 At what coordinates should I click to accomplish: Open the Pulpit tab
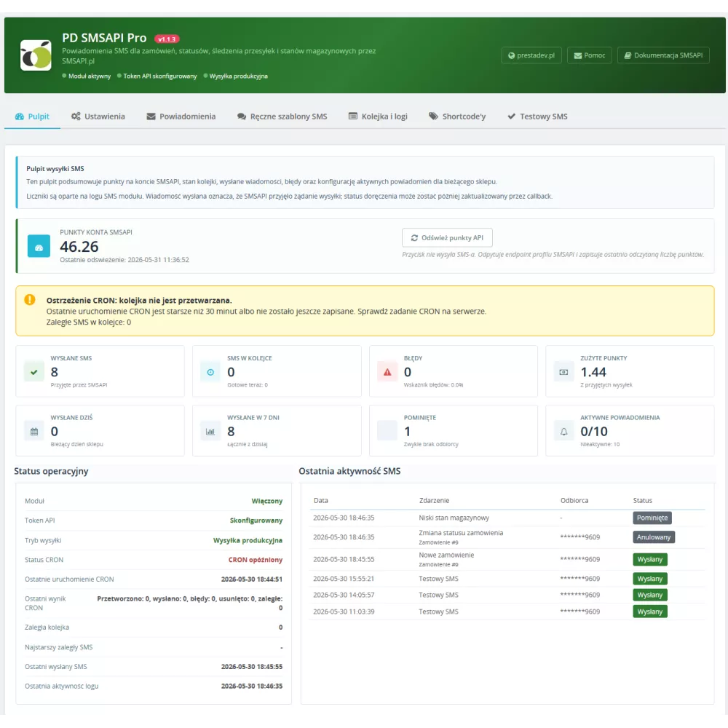point(32,116)
